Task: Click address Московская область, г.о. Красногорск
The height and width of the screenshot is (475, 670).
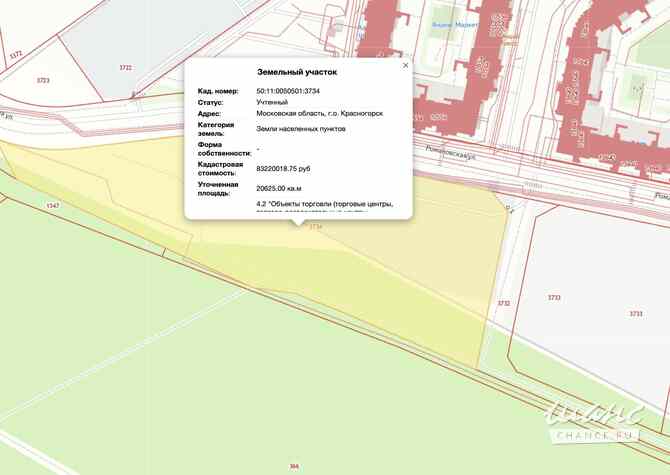Action: pos(320,114)
